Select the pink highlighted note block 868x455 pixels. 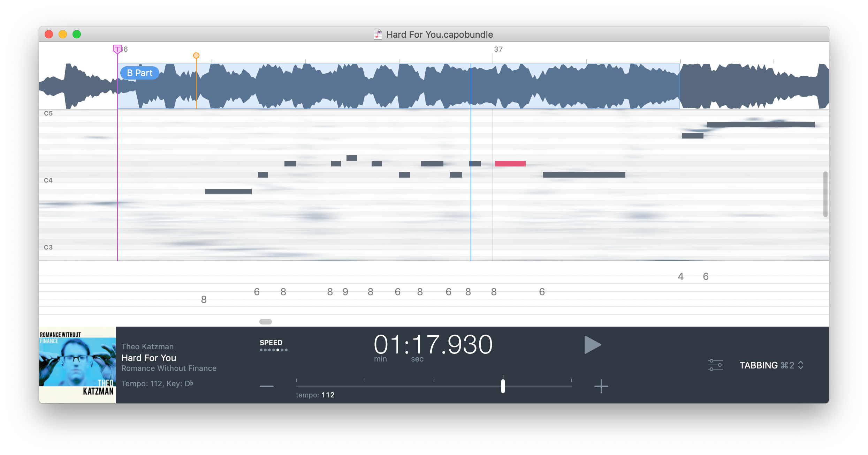point(510,164)
